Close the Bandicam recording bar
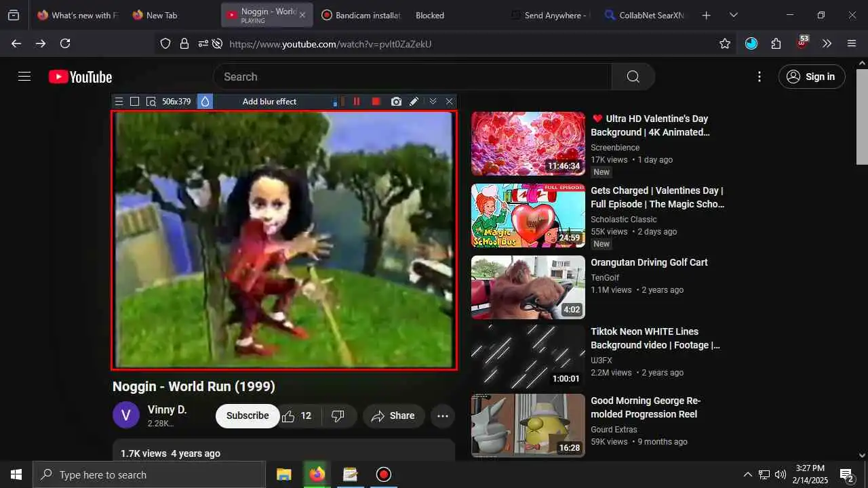The width and height of the screenshot is (868, 488). 449,102
